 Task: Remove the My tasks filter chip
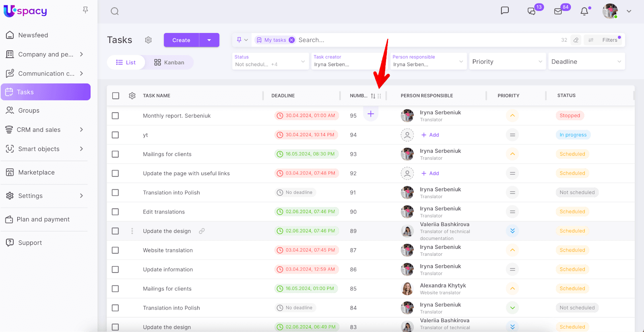292,40
